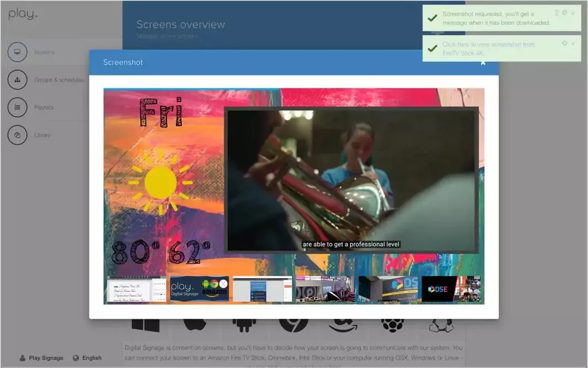This screenshot has width=588, height=368.
Task: Close the Screenshot dialog with X
Action: (x=483, y=62)
